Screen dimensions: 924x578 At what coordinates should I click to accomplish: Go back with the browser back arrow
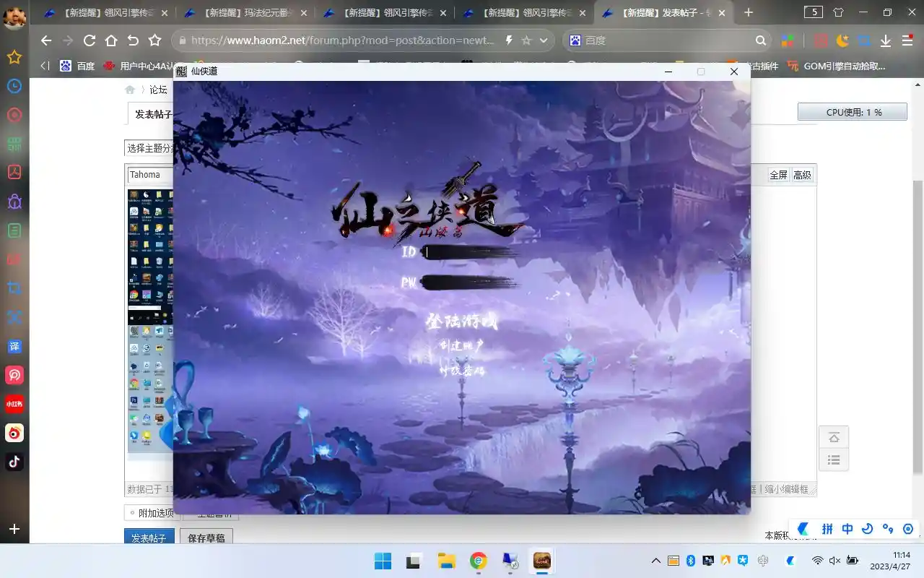coord(46,40)
